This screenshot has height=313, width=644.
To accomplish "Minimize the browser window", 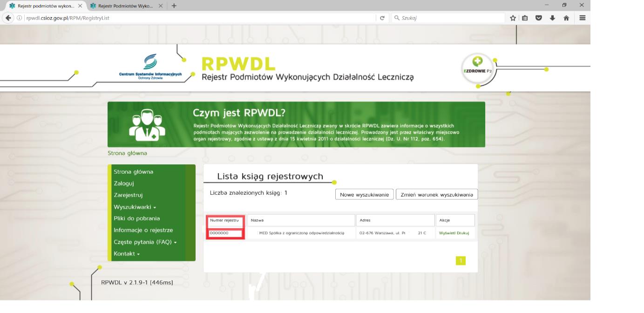I will click(x=547, y=5).
